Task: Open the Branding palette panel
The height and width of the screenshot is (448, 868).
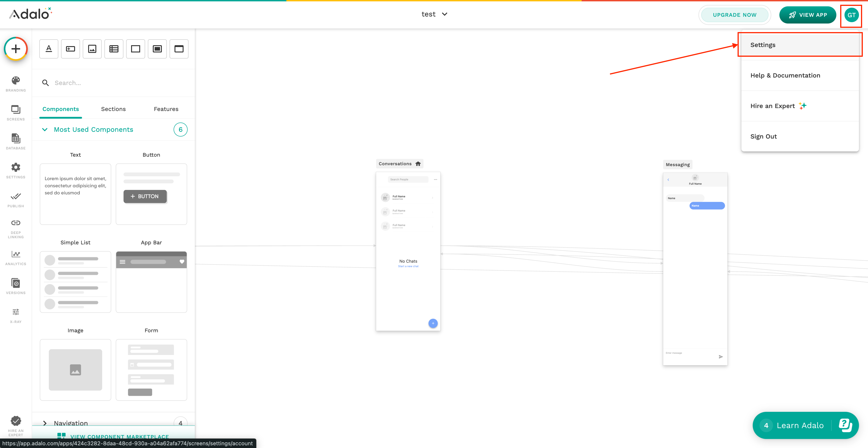Action: (x=16, y=84)
